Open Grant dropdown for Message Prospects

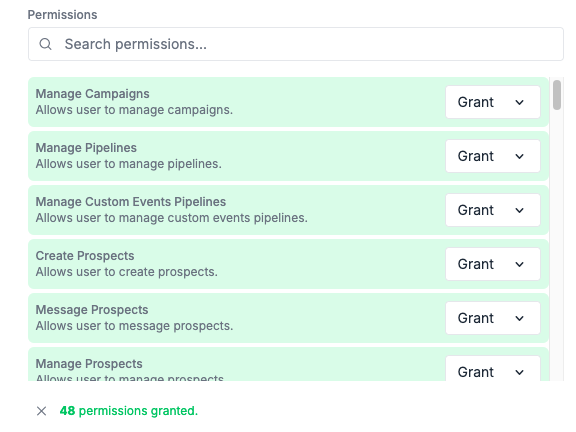pyautogui.click(x=493, y=318)
